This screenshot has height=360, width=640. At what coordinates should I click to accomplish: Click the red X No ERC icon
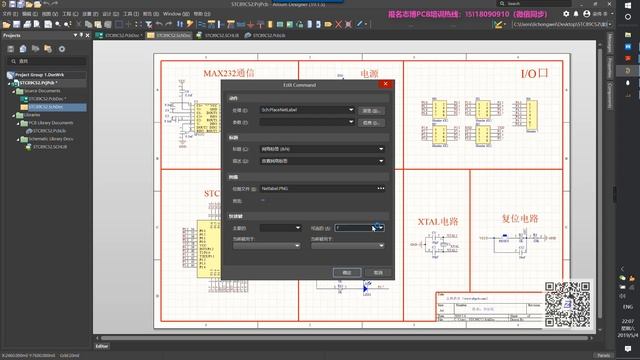click(338, 24)
